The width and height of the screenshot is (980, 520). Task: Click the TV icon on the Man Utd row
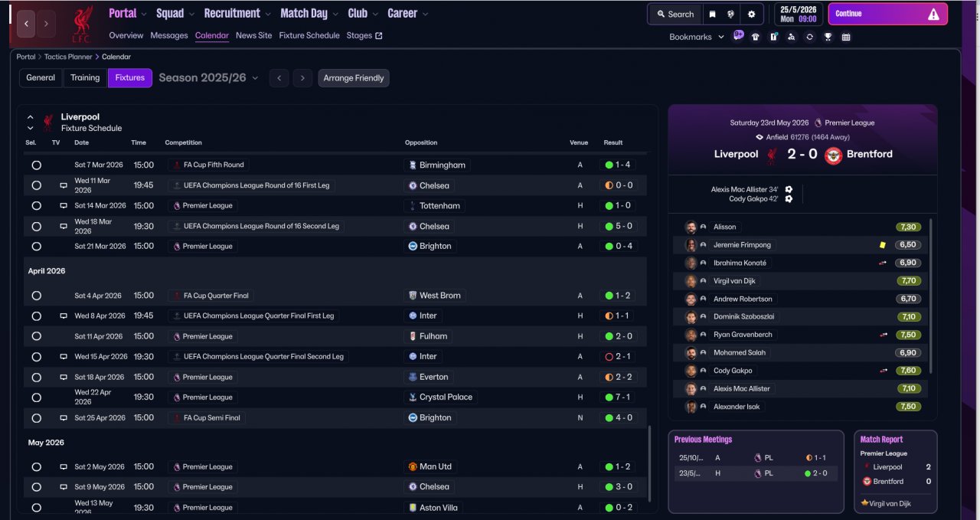[x=64, y=466]
